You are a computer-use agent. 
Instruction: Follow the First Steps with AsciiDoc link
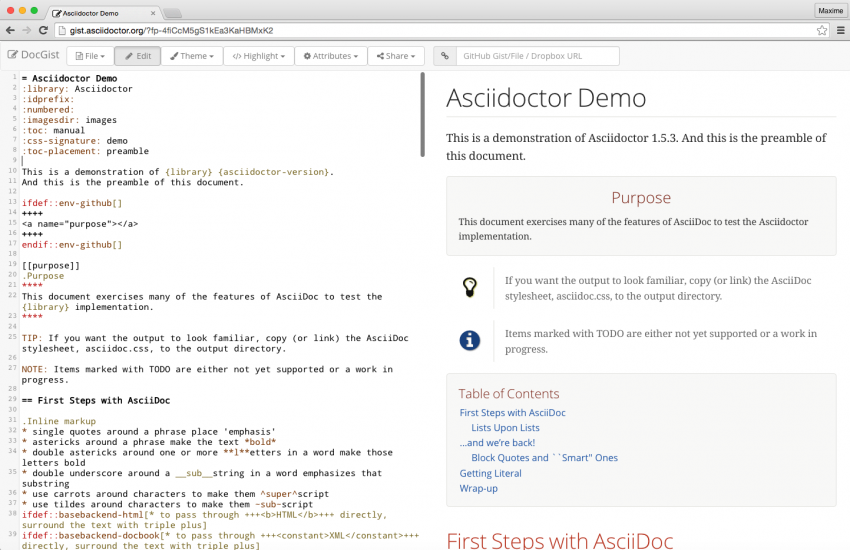pyautogui.click(x=512, y=412)
